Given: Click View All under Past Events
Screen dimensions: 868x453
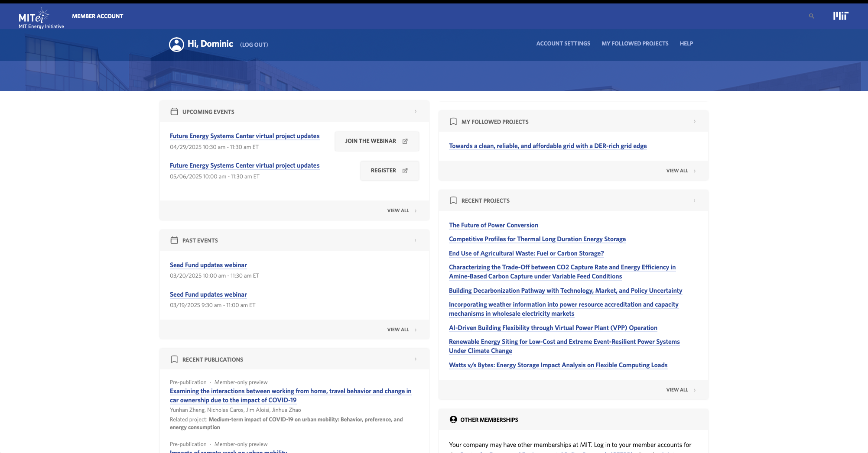Looking at the screenshot, I should pyautogui.click(x=402, y=330).
